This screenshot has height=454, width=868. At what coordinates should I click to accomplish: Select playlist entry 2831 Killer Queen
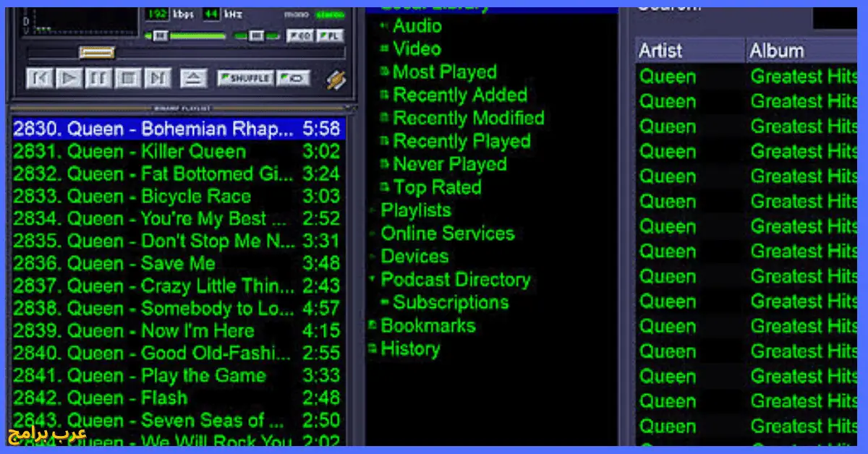(x=178, y=152)
